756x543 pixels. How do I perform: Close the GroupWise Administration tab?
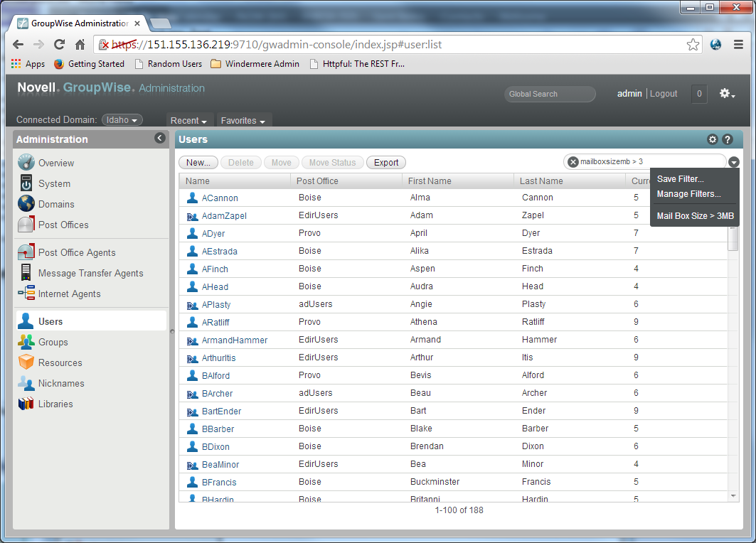coord(137,23)
